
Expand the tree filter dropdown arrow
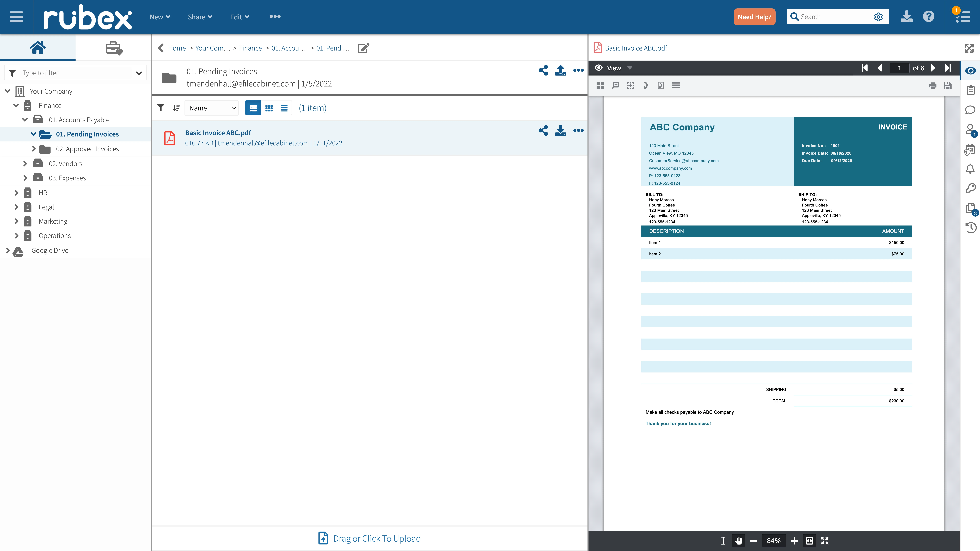tap(139, 73)
